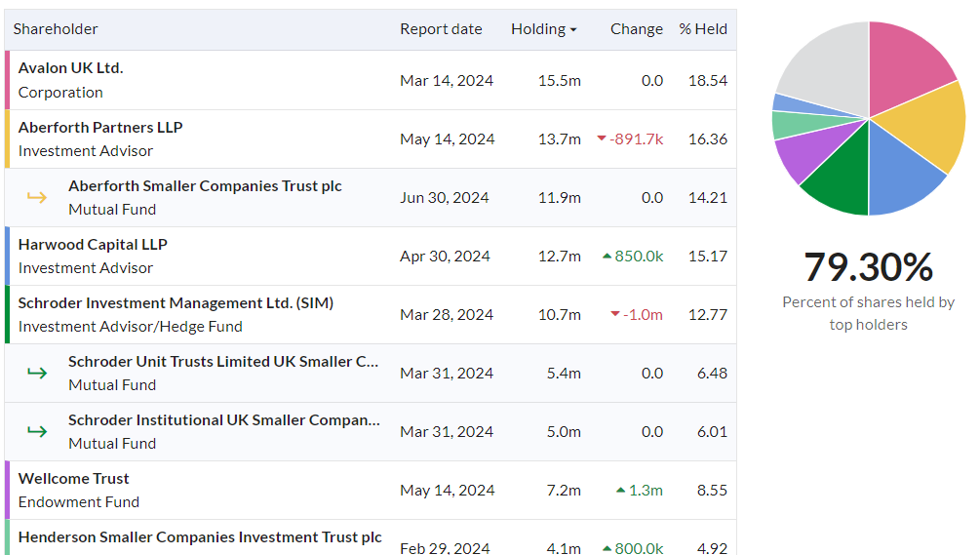Image resolution: width=980 pixels, height=555 pixels.
Task: Click the 12.77 % held value
Action: click(708, 314)
